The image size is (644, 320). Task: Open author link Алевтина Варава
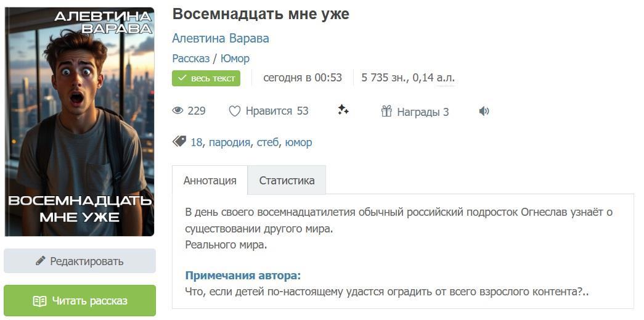pos(221,38)
